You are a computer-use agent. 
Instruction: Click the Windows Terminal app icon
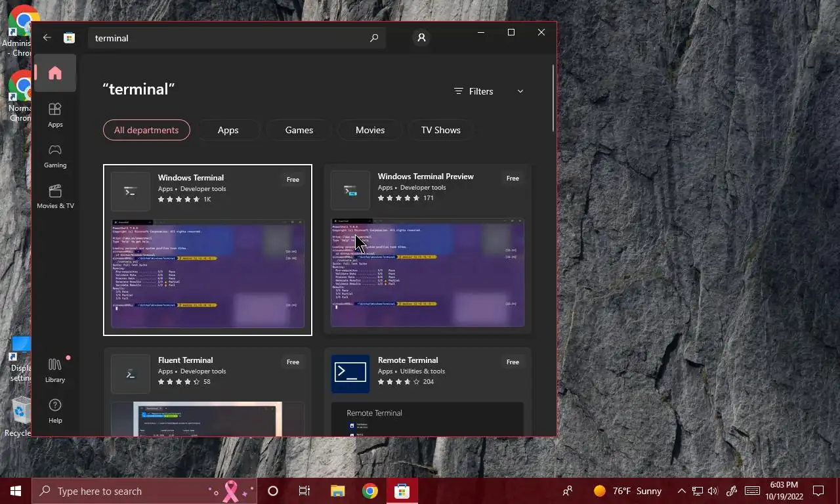(x=131, y=191)
